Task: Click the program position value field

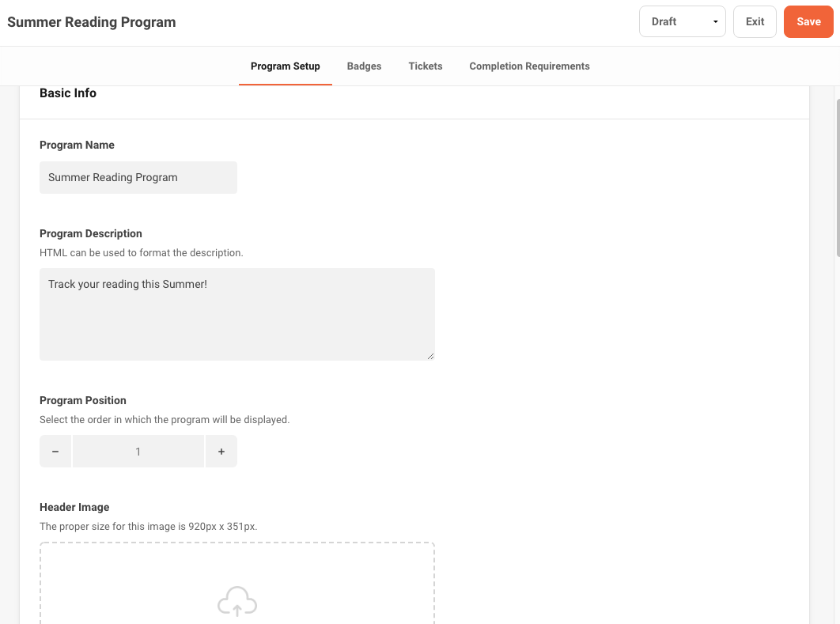Action: tap(138, 451)
